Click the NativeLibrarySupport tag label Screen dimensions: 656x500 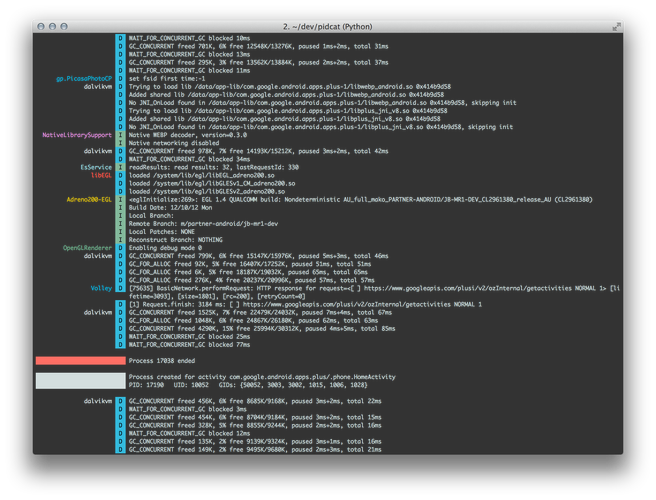pyautogui.click(x=77, y=135)
